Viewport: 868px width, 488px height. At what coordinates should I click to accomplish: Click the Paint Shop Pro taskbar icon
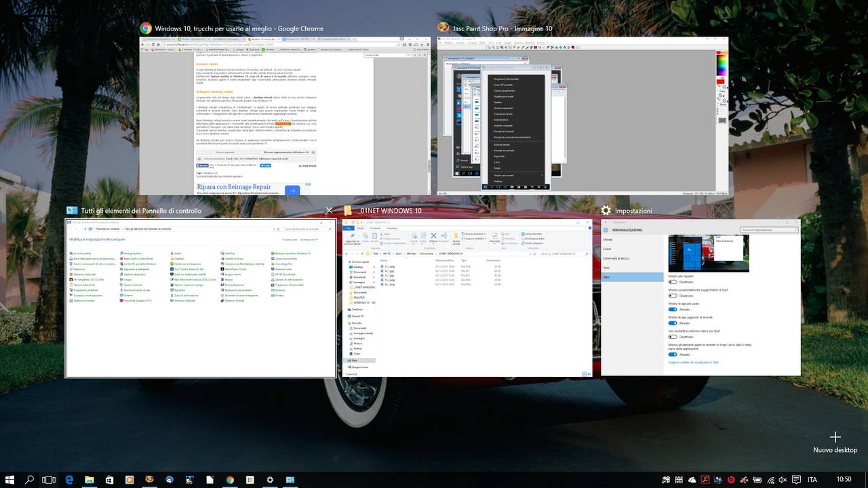149,479
